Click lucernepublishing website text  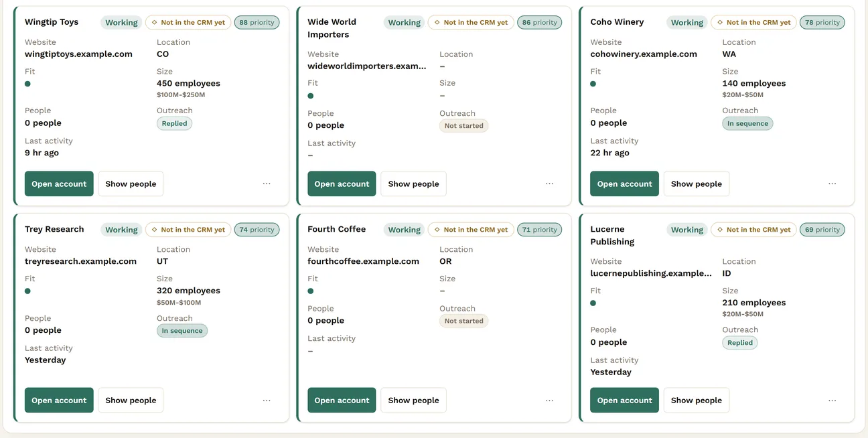point(651,273)
